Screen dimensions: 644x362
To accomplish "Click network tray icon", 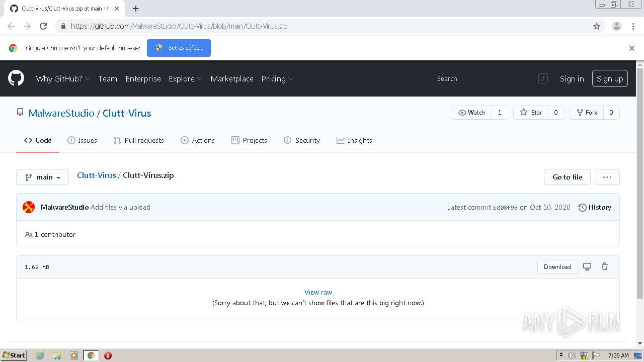I will pos(584,355).
